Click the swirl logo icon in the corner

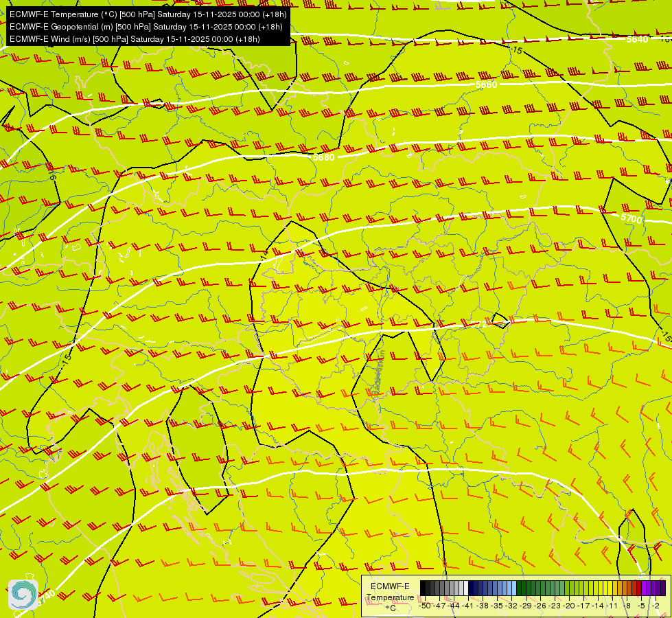point(23,595)
